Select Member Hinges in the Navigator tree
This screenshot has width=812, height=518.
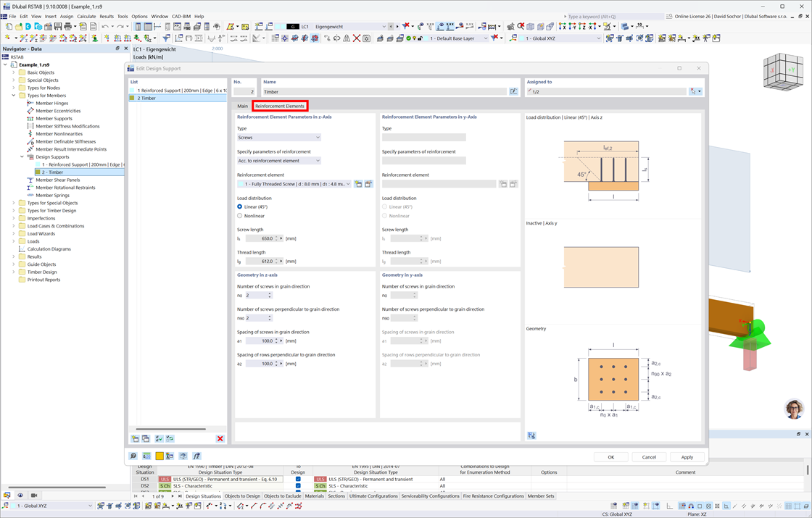click(x=51, y=103)
